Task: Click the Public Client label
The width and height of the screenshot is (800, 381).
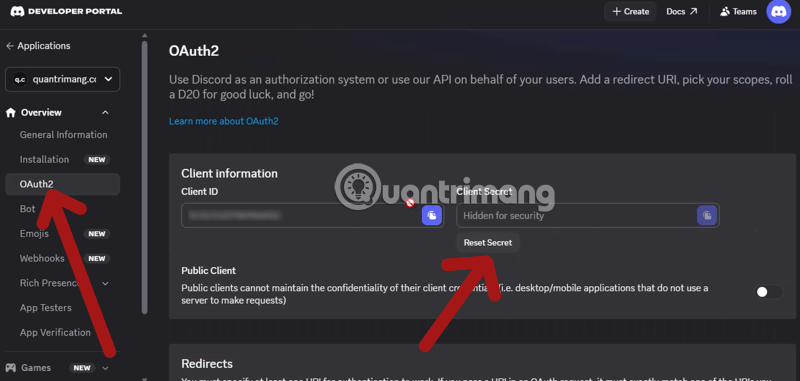Action: 209,270
